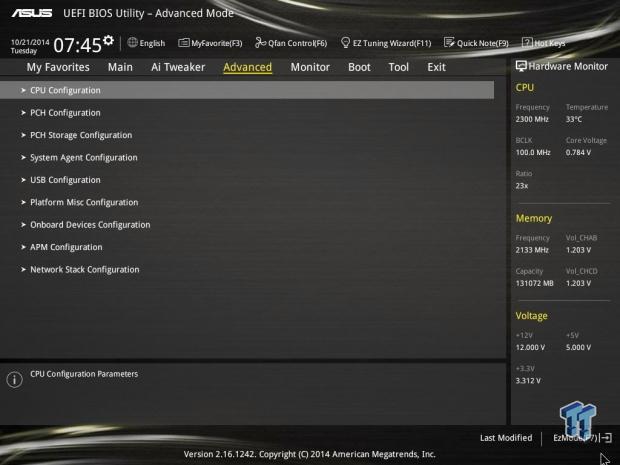Show Last Modified settings
620x465 pixels.
(506, 438)
